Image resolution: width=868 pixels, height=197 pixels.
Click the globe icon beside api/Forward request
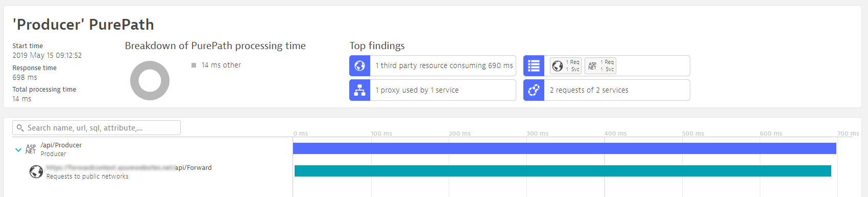(36, 171)
